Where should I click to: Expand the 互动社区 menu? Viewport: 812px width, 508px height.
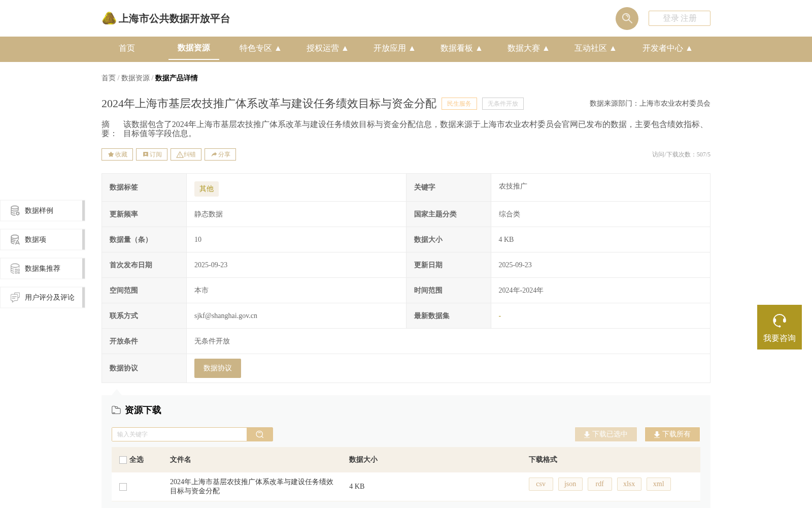tap(595, 48)
